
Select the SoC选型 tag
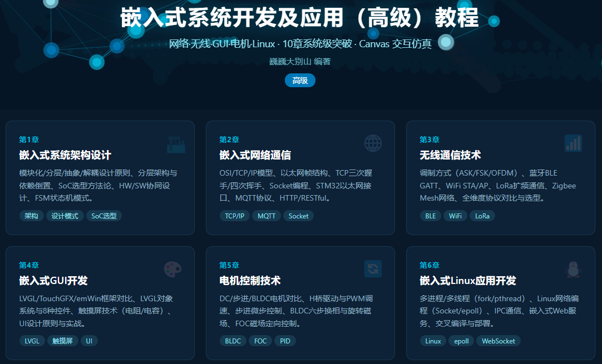[x=104, y=216]
